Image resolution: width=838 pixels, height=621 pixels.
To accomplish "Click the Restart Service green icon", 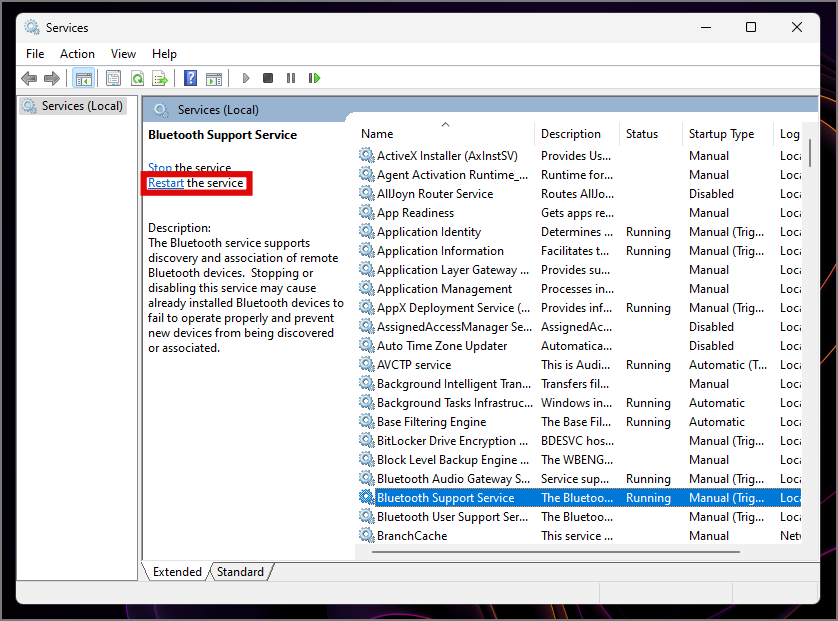I will pyautogui.click(x=314, y=79).
